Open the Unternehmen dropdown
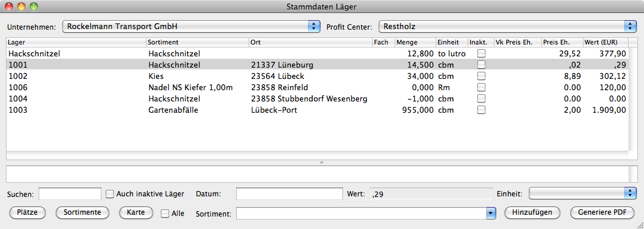Viewport: 644px width, 229px height. [191, 27]
